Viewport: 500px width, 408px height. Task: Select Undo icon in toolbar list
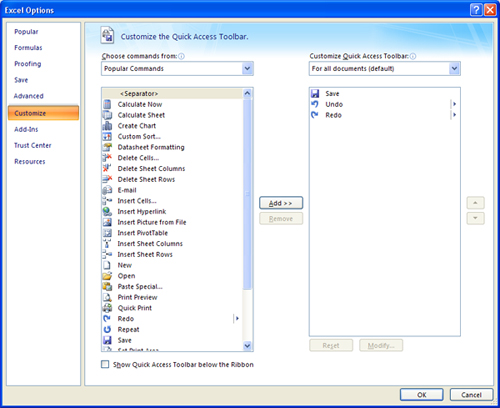315,104
